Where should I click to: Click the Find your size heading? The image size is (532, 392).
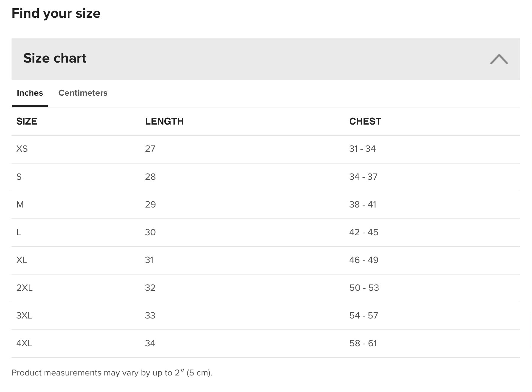(56, 14)
